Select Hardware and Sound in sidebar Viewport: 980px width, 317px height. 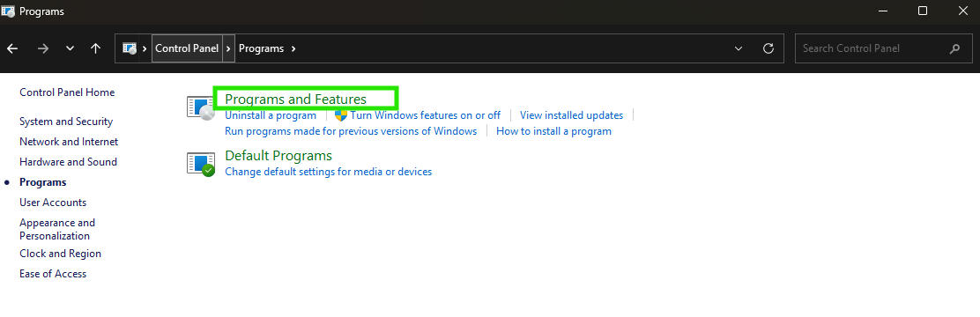coord(68,162)
